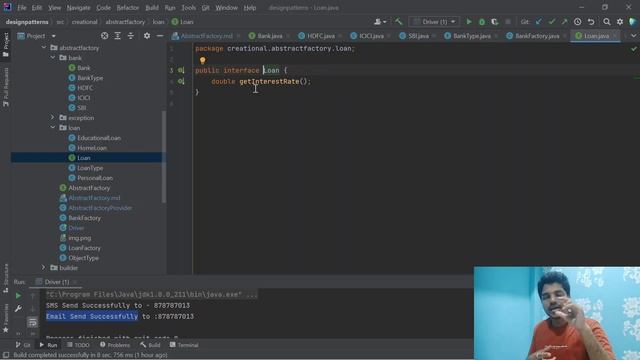Open Pull Requests side tool window
The width and height of the screenshot is (640, 360).
coord(6,87)
